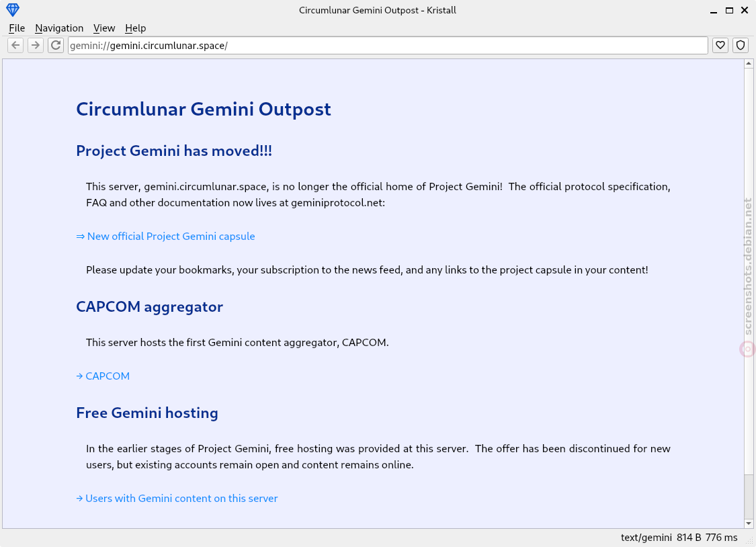Add page to favourites with heart icon
Viewport: 756px width, 547px height.
pyautogui.click(x=720, y=45)
